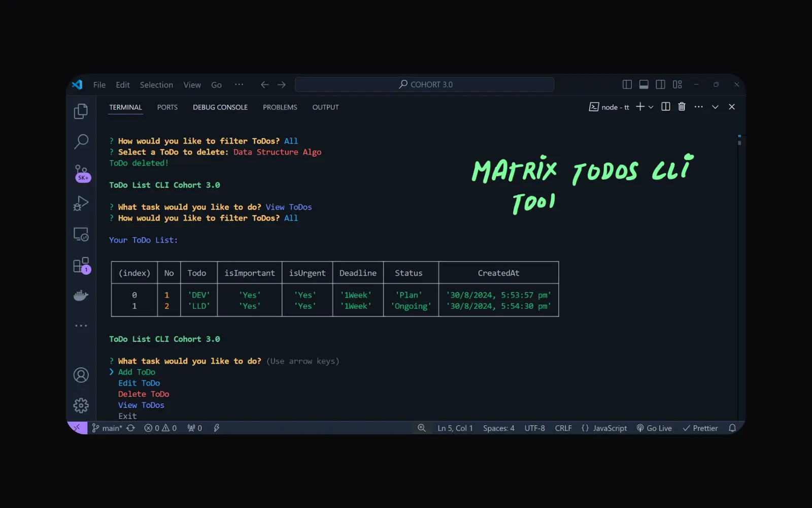Open the terminal profile dropdown chevron
This screenshot has width=812, height=508.
click(651, 107)
